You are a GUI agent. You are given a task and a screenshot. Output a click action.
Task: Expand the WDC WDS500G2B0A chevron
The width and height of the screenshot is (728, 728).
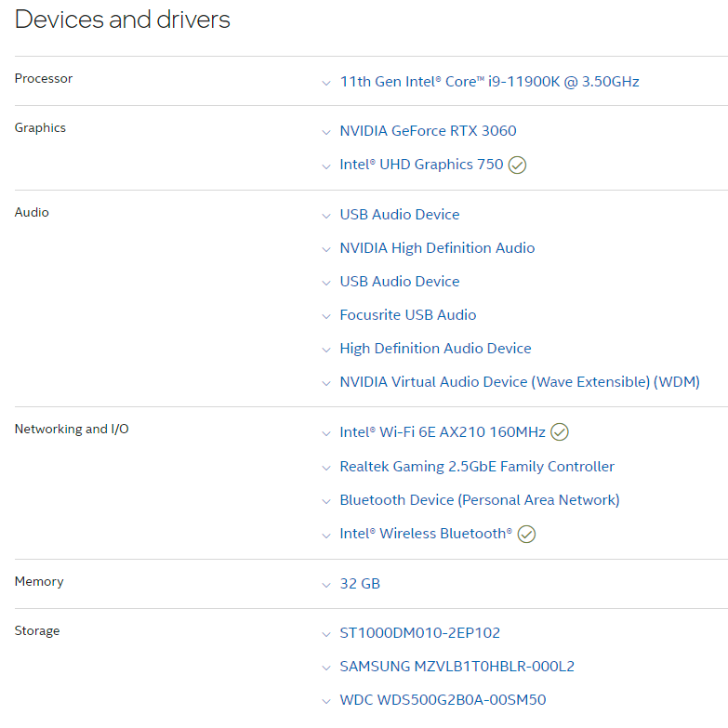click(326, 702)
